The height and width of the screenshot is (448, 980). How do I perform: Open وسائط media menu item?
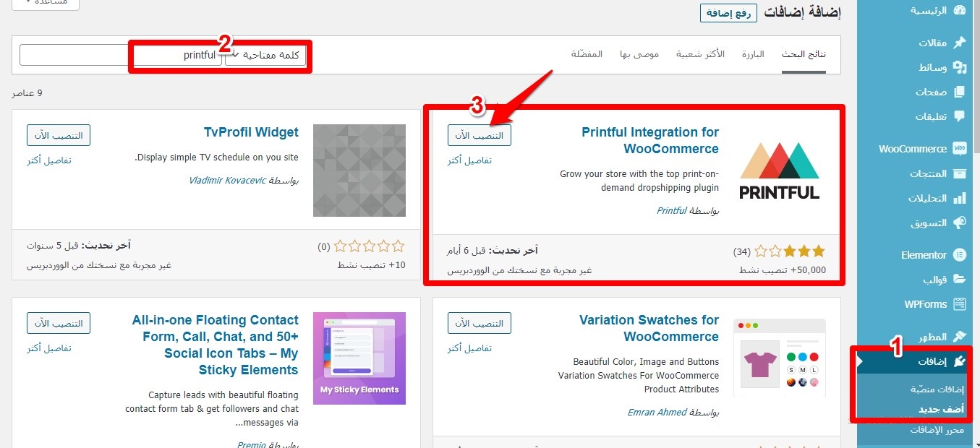pyautogui.click(x=933, y=67)
